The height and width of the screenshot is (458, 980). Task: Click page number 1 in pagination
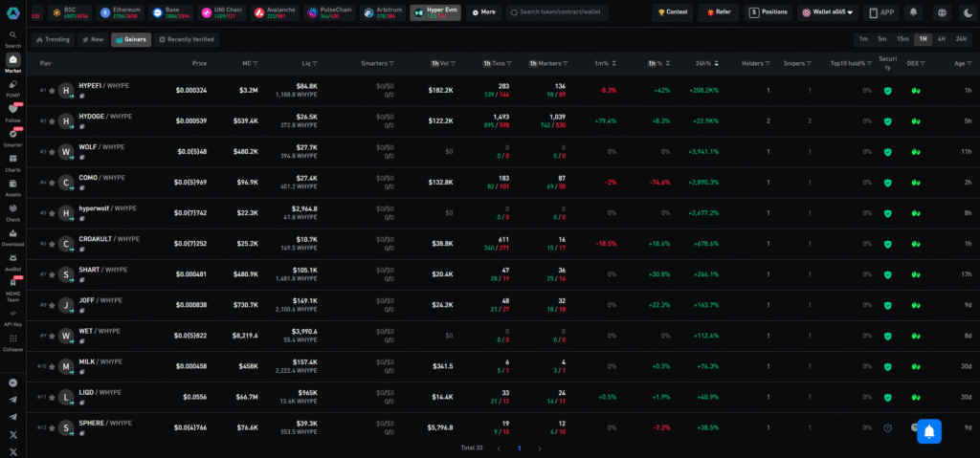pos(519,448)
